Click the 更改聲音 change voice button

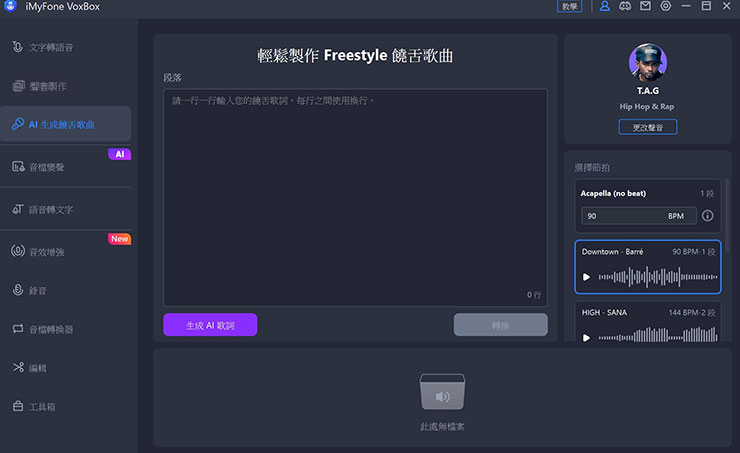pyautogui.click(x=648, y=127)
